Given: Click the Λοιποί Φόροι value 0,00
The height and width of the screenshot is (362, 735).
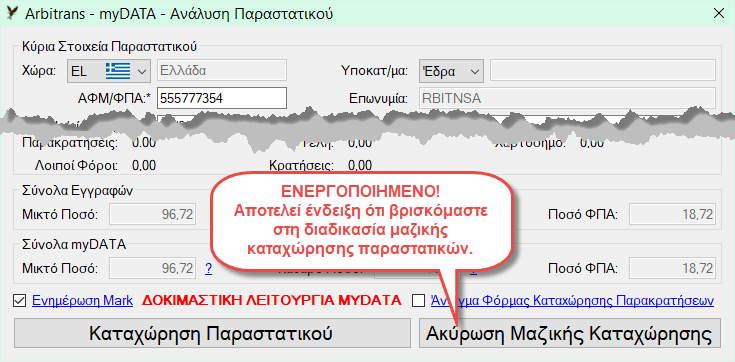Looking at the screenshot, I should (144, 166).
